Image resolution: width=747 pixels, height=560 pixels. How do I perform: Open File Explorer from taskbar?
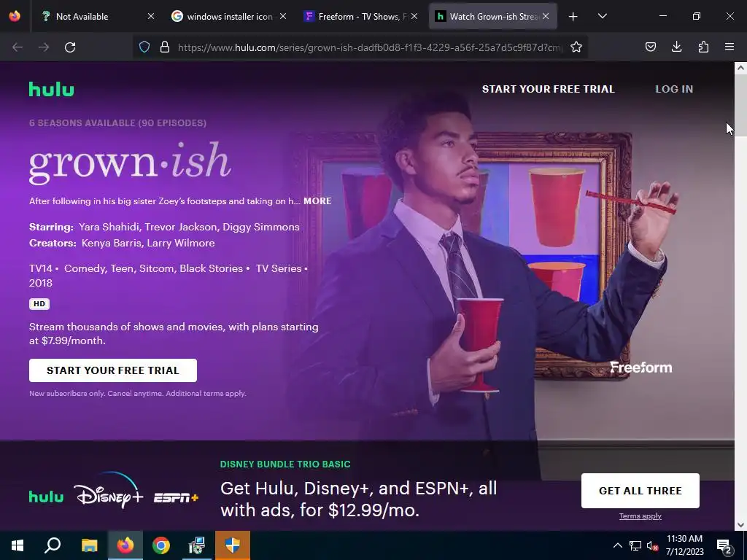coord(89,545)
